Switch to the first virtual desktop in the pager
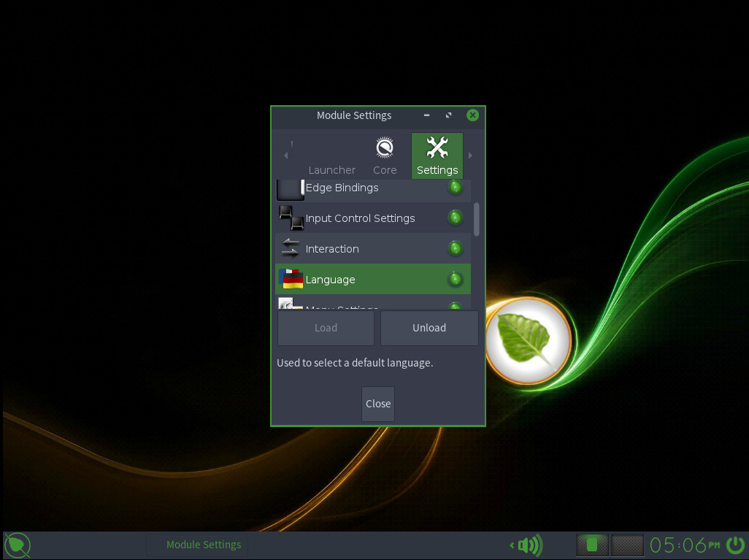This screenshot has width=749, height=560. point(592,545)
